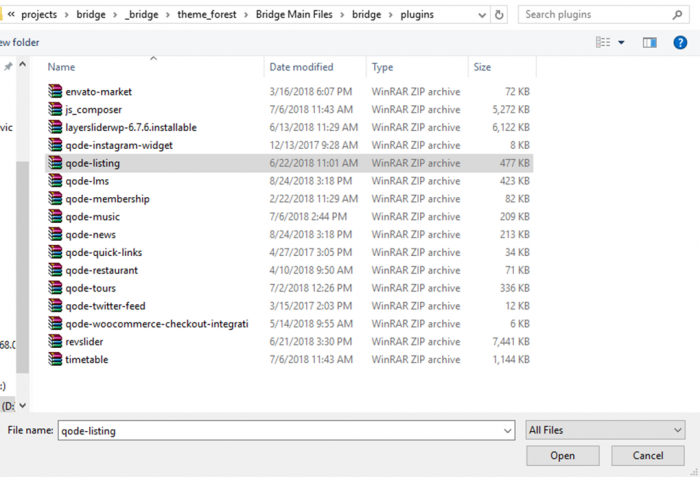Click the change view layout icon
The width and height of the screenshot is (700, 477).
(x=603, y=42)
